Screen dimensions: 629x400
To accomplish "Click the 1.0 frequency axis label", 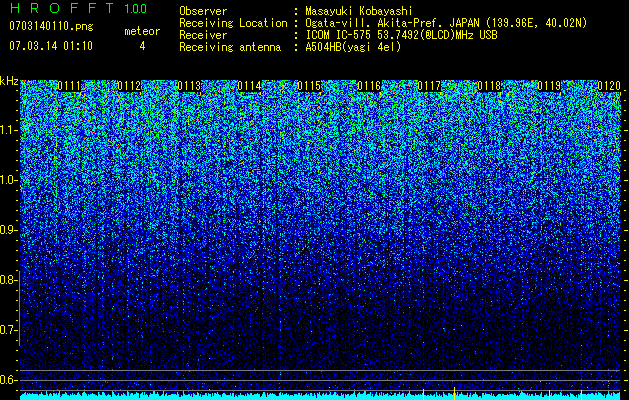I will point(8,180).
